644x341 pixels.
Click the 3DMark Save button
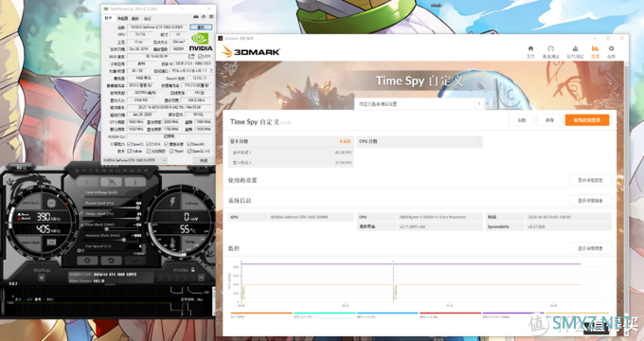tap(549, 120)
